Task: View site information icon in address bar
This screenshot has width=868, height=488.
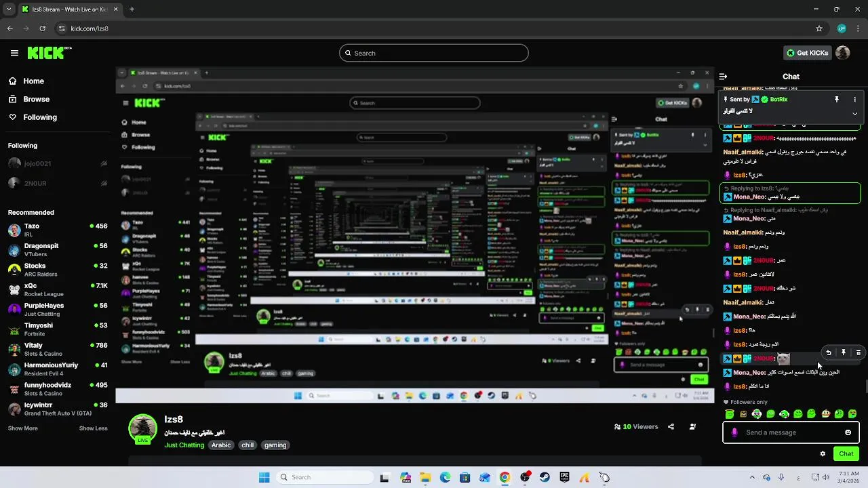Action: pos(62,28)
